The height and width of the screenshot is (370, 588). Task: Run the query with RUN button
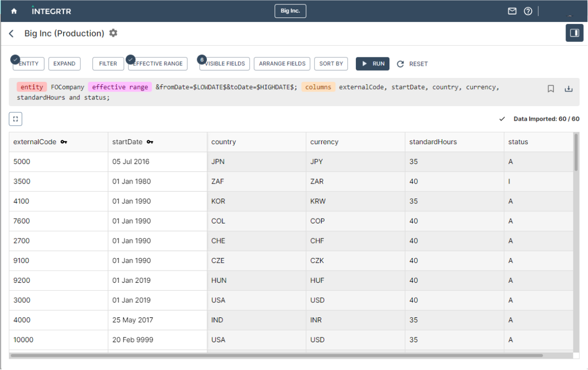373,64
